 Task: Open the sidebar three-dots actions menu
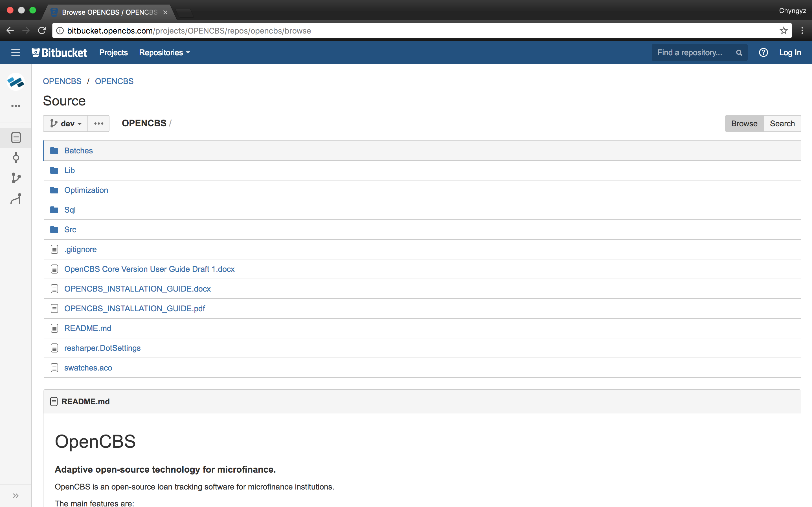pos(16,106)
